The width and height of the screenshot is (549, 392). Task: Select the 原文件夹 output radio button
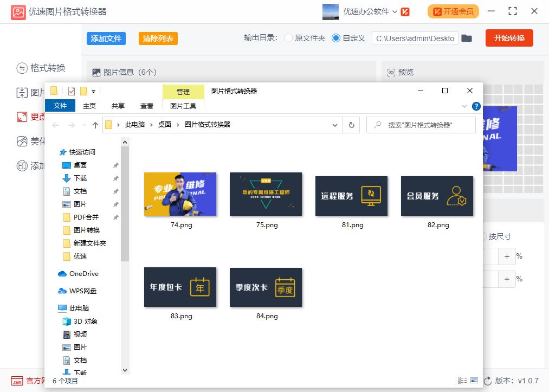tap(288, 38)
